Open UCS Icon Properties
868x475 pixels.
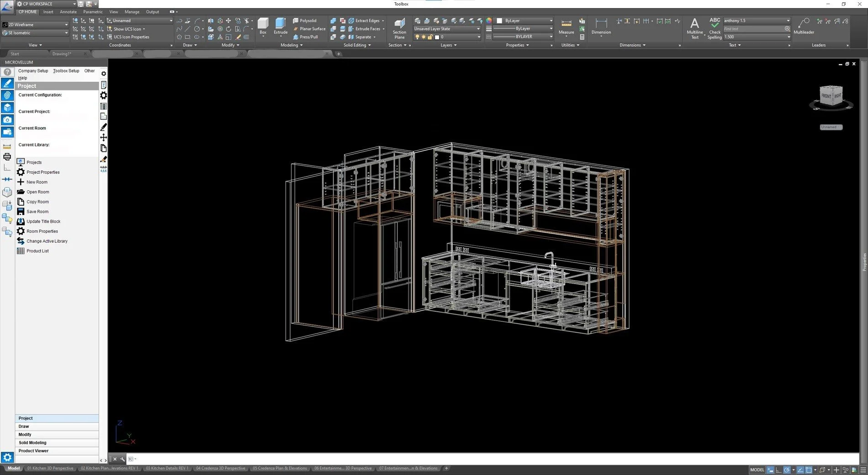click(x=128, y=37)
